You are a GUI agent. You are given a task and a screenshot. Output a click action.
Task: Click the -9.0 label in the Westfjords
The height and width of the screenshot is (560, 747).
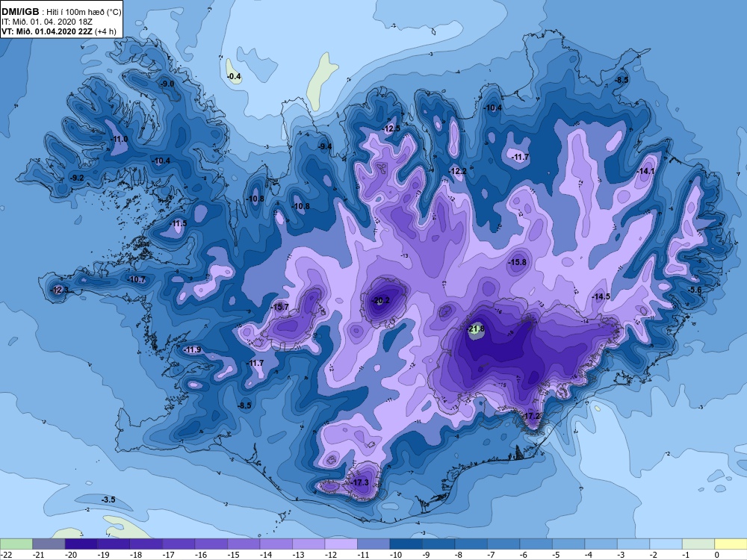pos(167,84)
